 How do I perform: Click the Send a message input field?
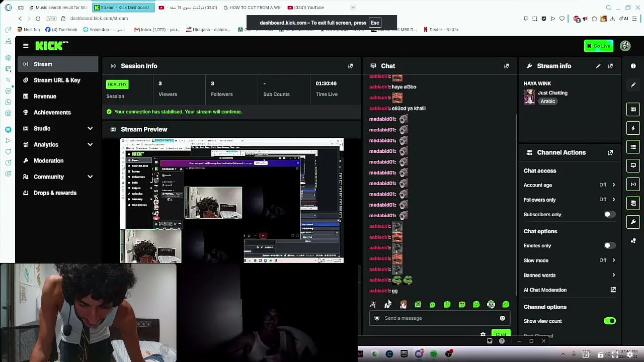coord(440,318)
